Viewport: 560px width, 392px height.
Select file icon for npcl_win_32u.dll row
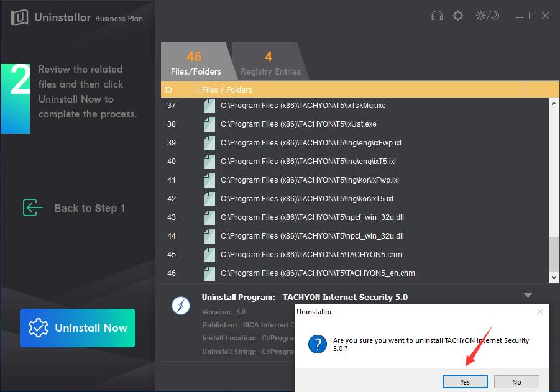[209, 236]
